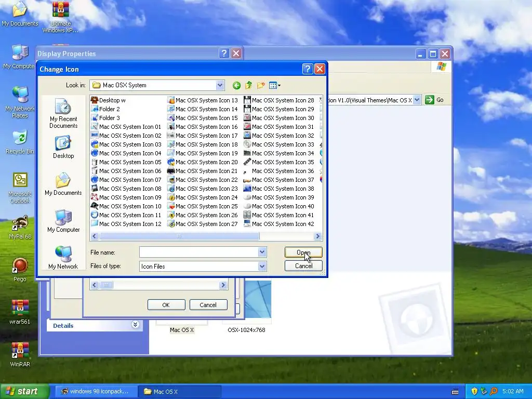Image resolution: width=532 pixels, height=399 pixels.
Task: Select Mac OSX System Icon 01
Action: click(126, 127)
